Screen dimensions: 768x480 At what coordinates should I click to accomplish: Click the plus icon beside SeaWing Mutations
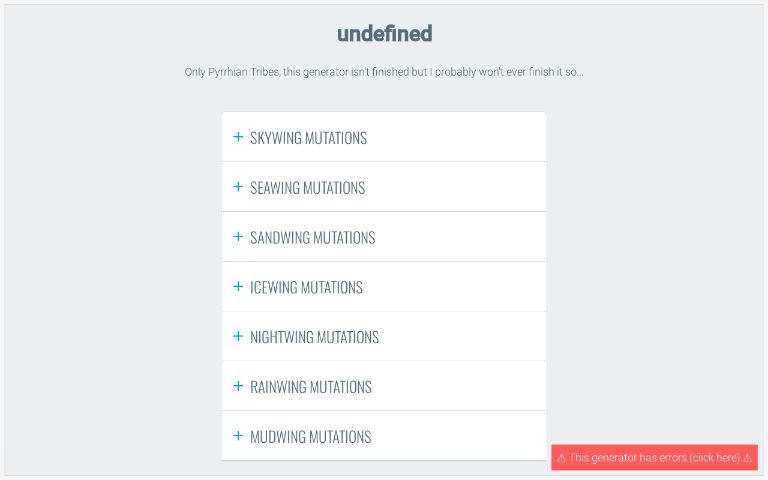(238, 187)
